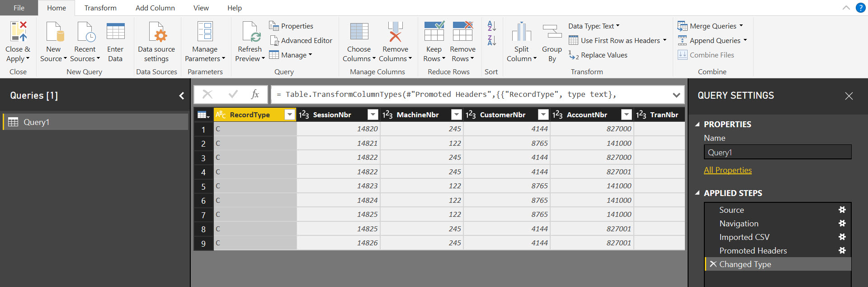Click Replace Values
This screenshot has width=868, height=287.
[598, 55]
